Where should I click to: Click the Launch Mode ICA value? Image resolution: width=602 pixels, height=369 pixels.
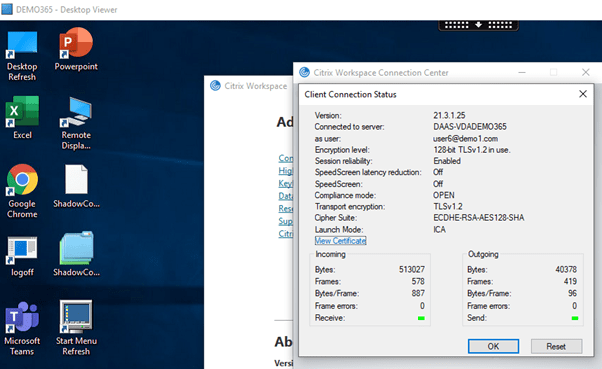[x=440, y=230]
